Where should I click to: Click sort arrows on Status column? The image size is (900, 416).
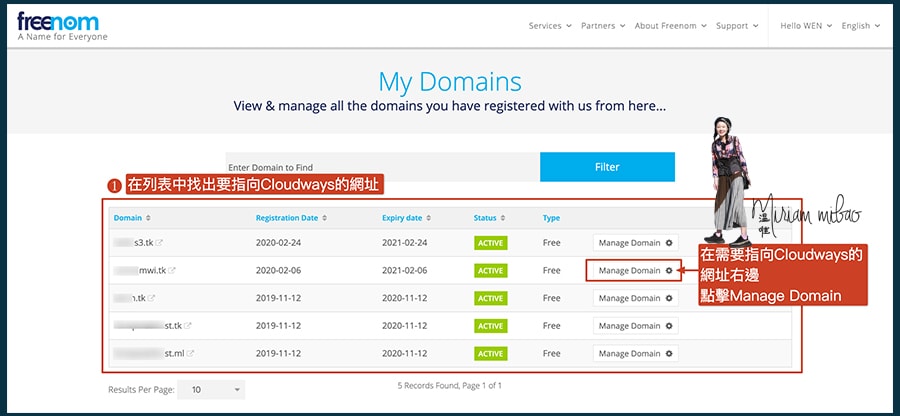[503, 218]
